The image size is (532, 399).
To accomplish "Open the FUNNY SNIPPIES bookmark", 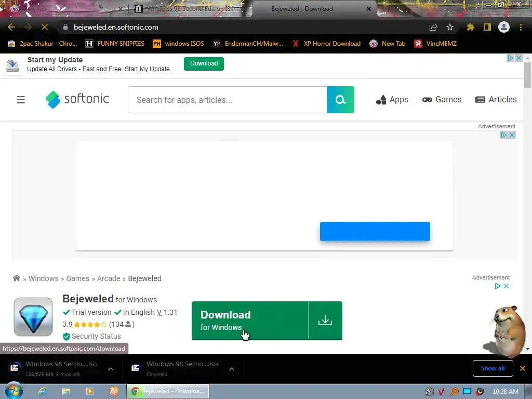I will click(x=115, y=44).
